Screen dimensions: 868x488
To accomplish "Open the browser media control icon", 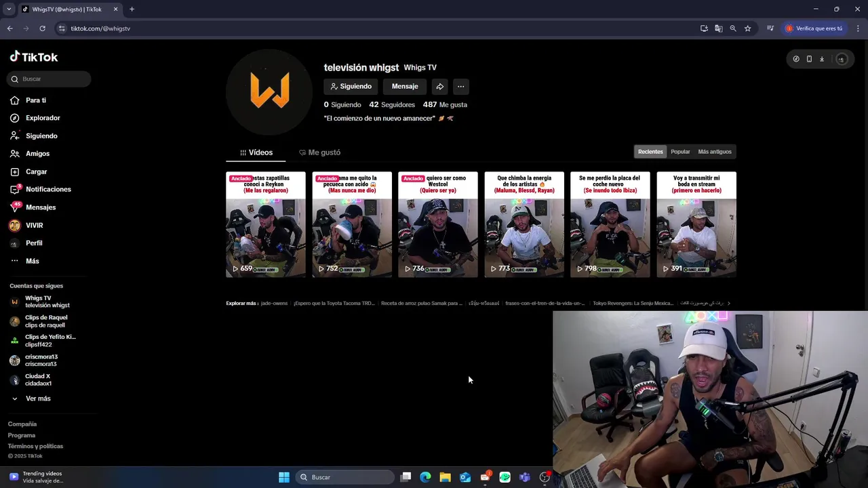I will (x=770, y=28).
